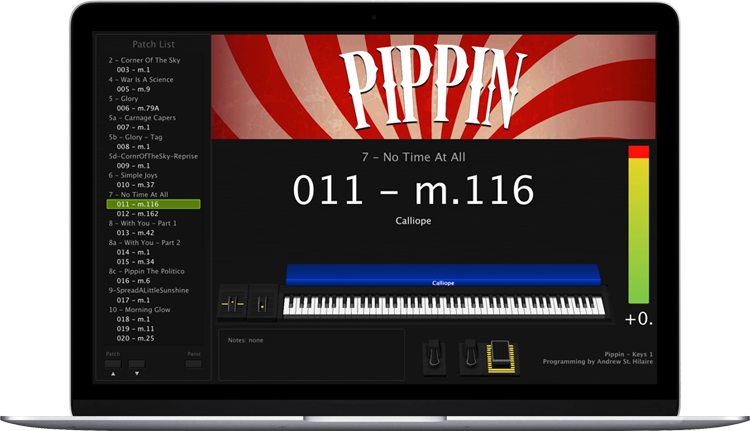Select '5b - Glory - Tag' set

point(135,137)
